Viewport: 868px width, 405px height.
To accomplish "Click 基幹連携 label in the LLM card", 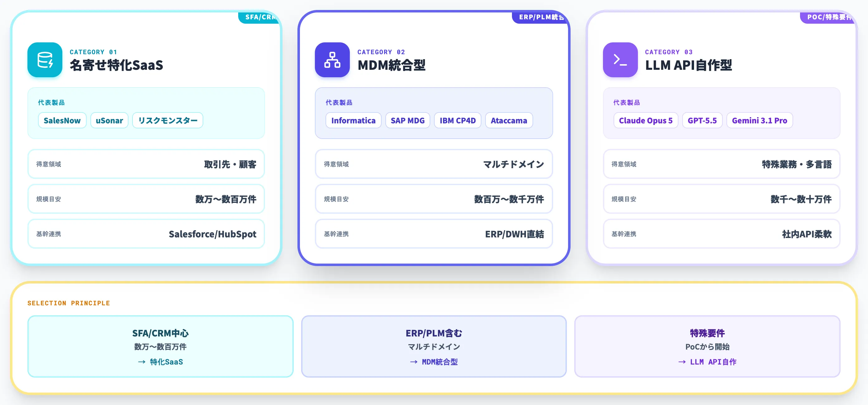I will coord(624,234).
